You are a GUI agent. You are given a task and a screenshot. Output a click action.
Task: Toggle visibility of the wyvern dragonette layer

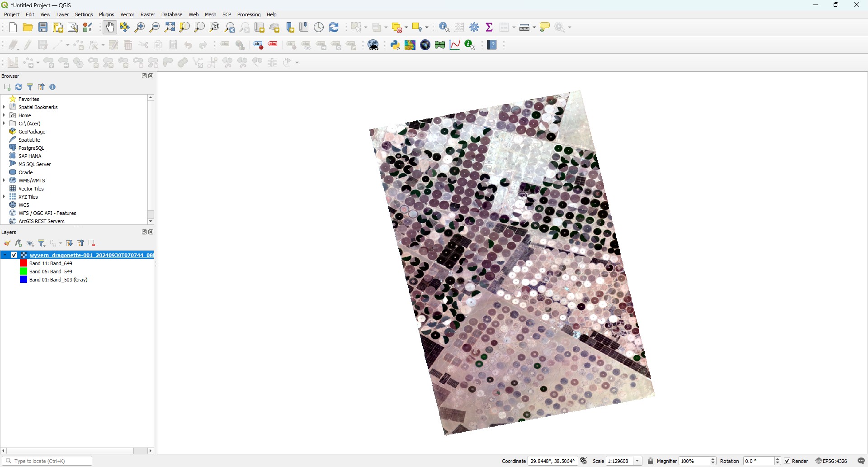pyautogui.click(x=14, y=255)
